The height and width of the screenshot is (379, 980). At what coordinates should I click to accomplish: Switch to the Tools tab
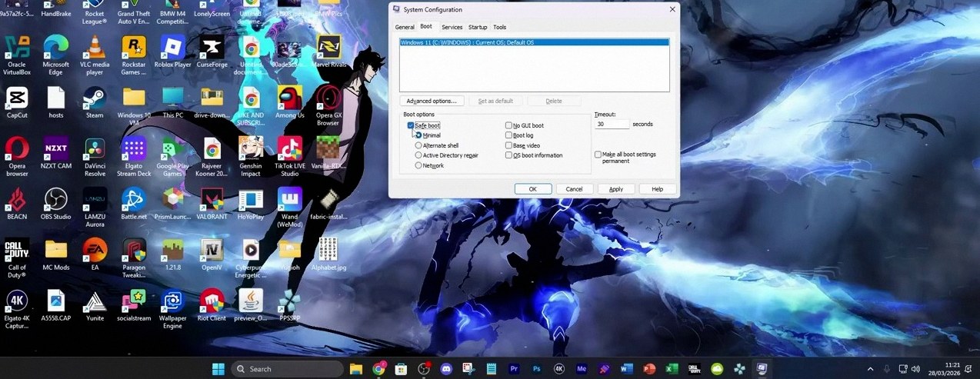tap(500, 27)
